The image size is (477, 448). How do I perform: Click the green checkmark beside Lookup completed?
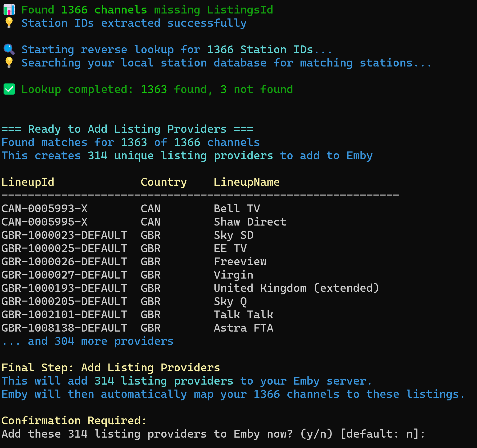click(x=9, y=89)
